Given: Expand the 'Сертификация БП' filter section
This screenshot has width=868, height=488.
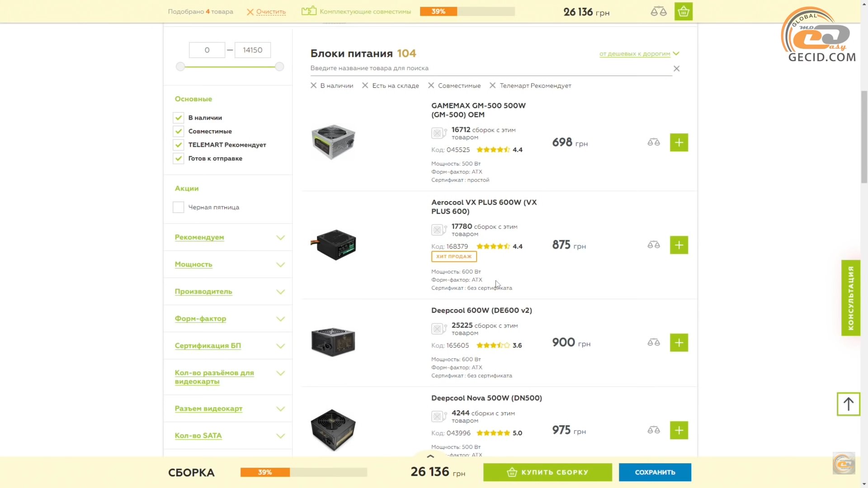Looking at the screenshot, I should pos(230,346).
